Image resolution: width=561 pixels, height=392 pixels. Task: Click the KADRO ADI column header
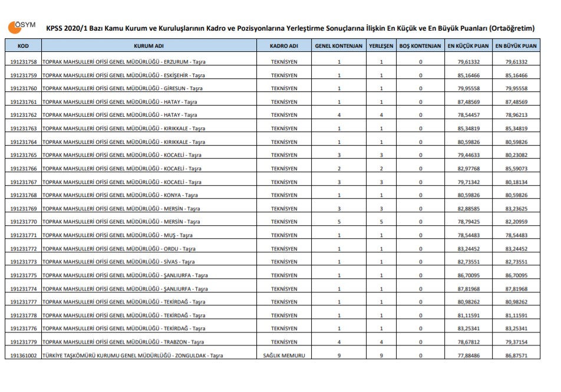[284, 46]
